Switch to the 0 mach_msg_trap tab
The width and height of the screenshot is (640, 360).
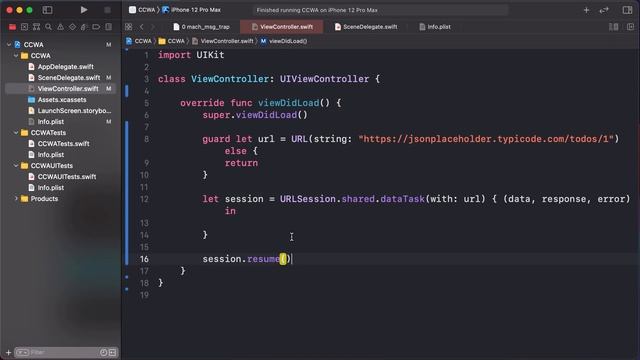tap(202, 27)
